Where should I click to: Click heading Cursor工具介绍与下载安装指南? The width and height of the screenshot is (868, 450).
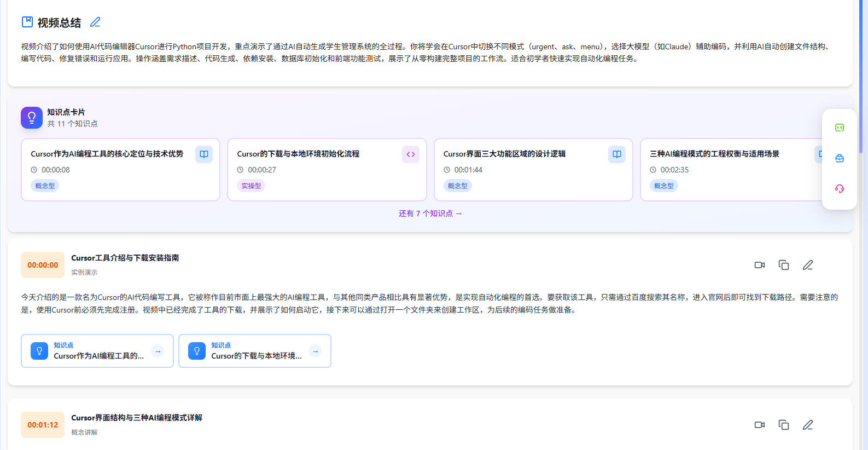coord(125,258)
